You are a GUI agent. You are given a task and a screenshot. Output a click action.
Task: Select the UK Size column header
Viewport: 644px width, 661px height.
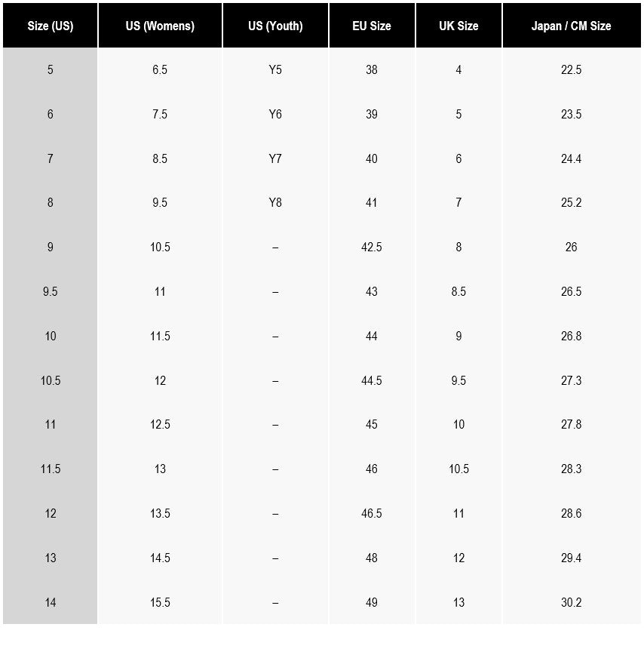click(458, 26)
